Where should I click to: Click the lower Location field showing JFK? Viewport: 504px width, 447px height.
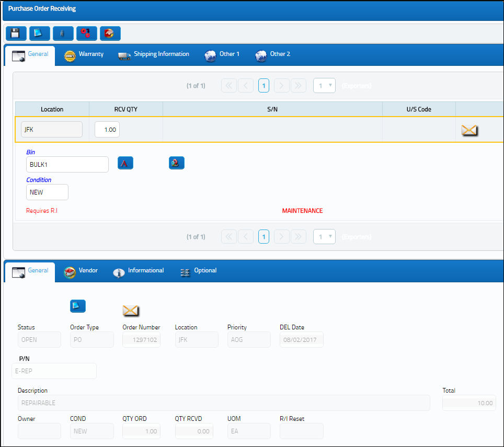click(197, 340)
